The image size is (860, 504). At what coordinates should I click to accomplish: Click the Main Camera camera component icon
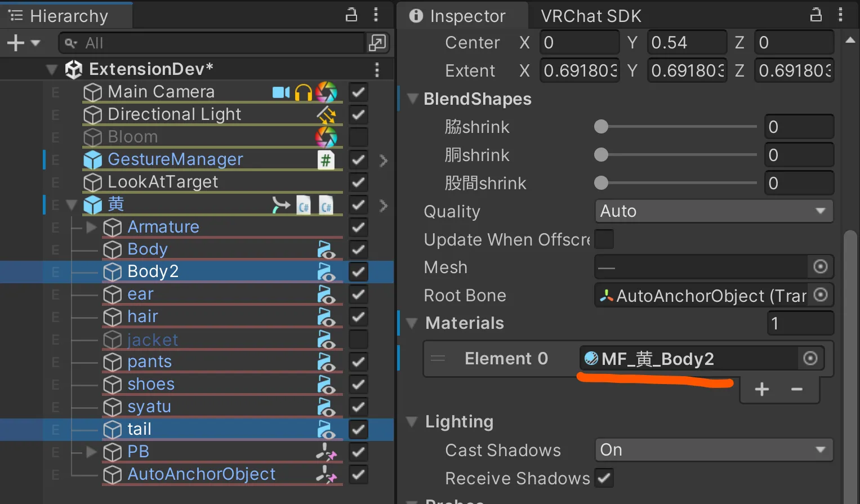280,92
